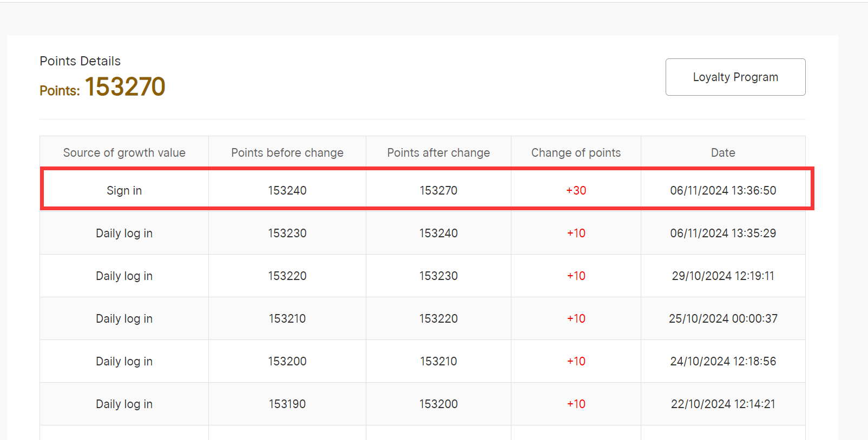
Task: Select the 'Sign in' source cell
Action: click(x=124, y=190)
